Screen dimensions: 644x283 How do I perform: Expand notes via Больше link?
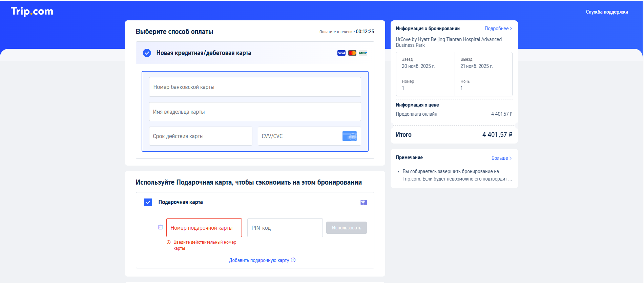pyautogui.click(x=502, y=158)
